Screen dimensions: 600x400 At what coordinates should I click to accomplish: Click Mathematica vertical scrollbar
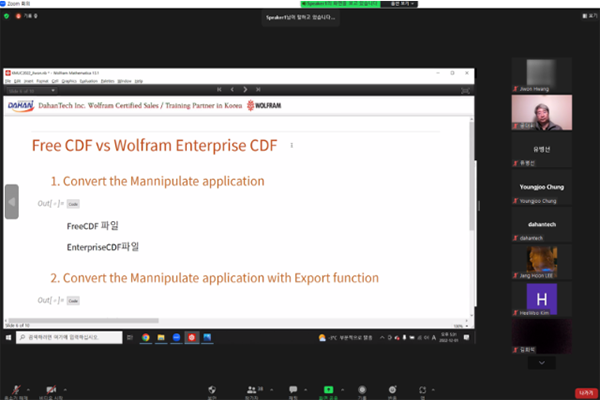click(x=471, y=176)
